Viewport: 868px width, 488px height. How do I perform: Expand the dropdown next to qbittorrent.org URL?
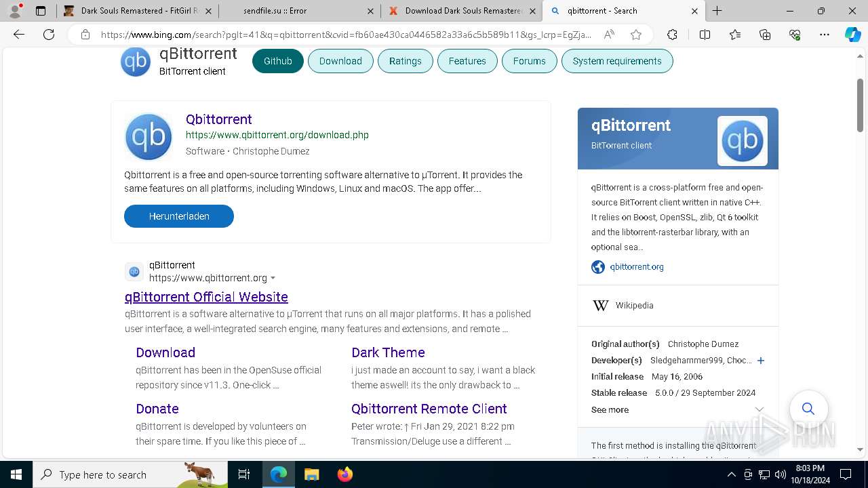point(273,279)
